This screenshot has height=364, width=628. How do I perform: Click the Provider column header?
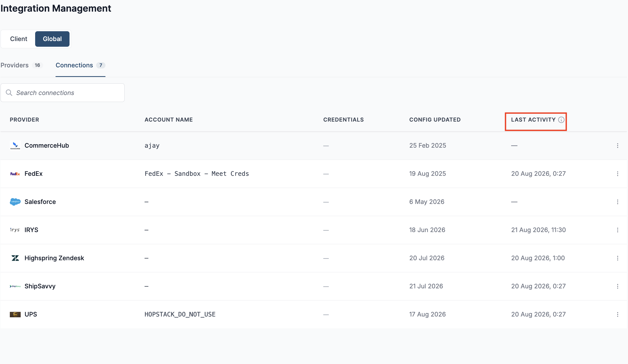tap(24, 120)
